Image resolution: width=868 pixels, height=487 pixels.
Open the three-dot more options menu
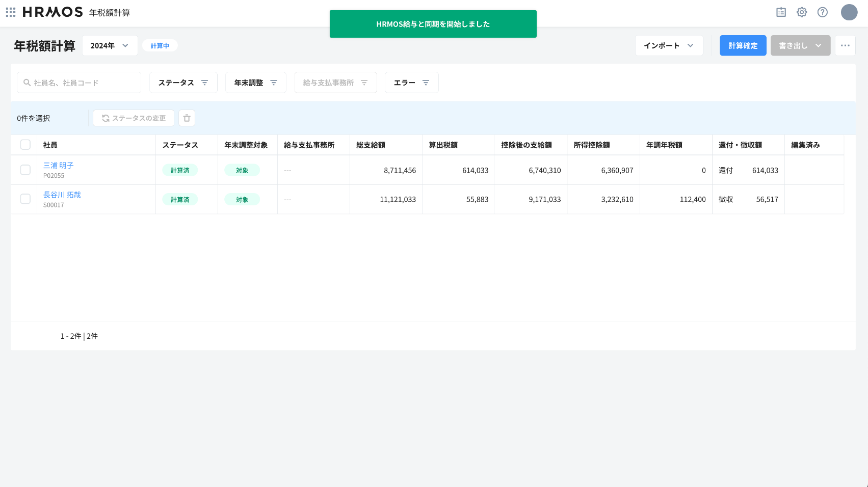(x=845, y=46)
